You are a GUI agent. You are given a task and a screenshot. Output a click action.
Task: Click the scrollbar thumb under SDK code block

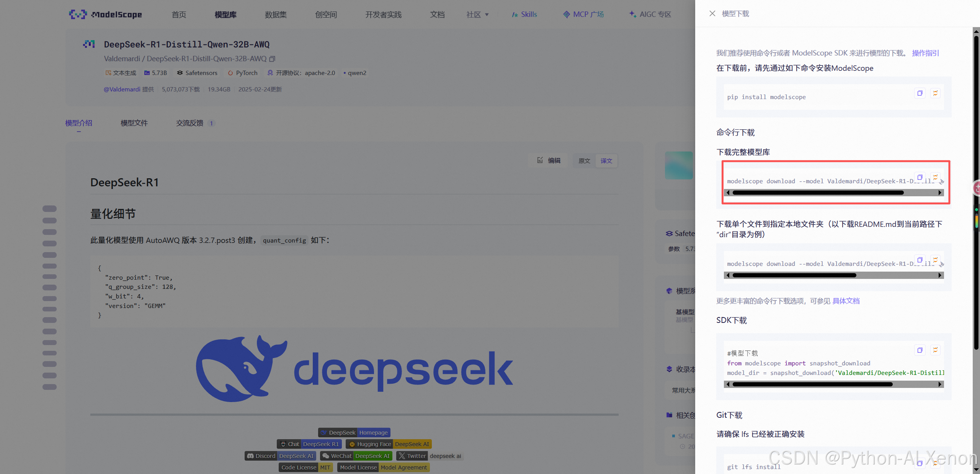813,384
